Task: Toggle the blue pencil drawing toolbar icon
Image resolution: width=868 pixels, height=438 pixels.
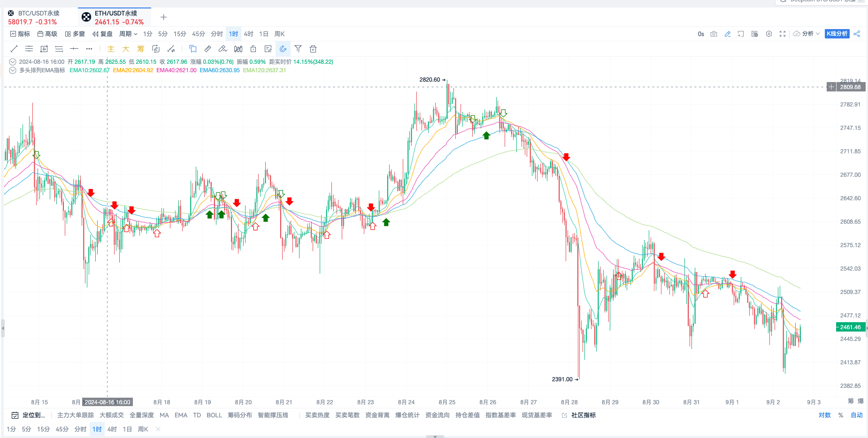Action: click(x=727, y=34)
